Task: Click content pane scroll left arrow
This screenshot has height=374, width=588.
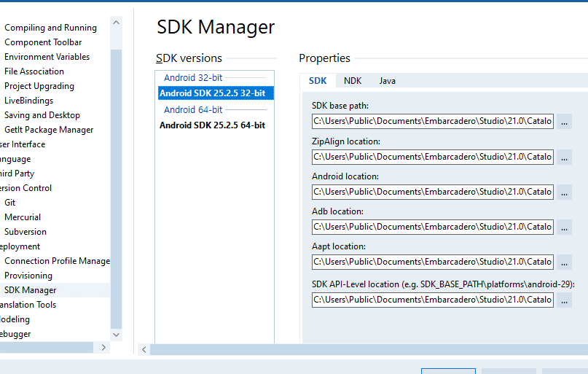Action: [x=144, y=350]
